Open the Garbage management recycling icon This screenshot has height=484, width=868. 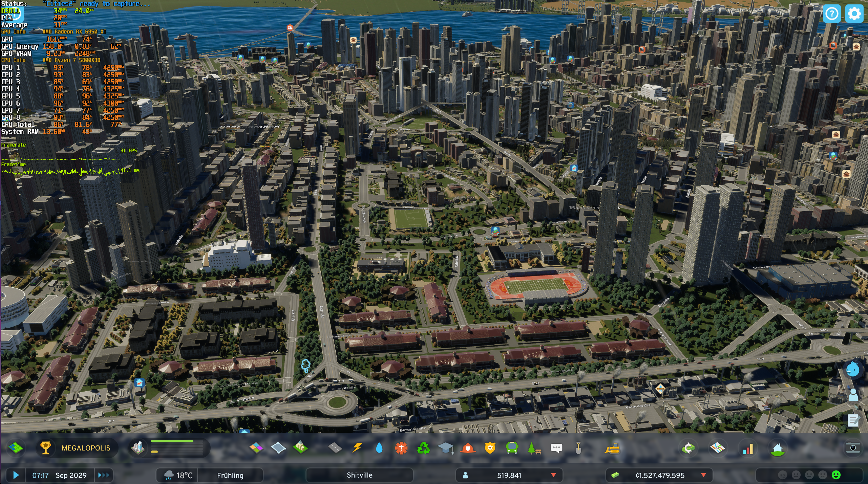coord(423,448)
